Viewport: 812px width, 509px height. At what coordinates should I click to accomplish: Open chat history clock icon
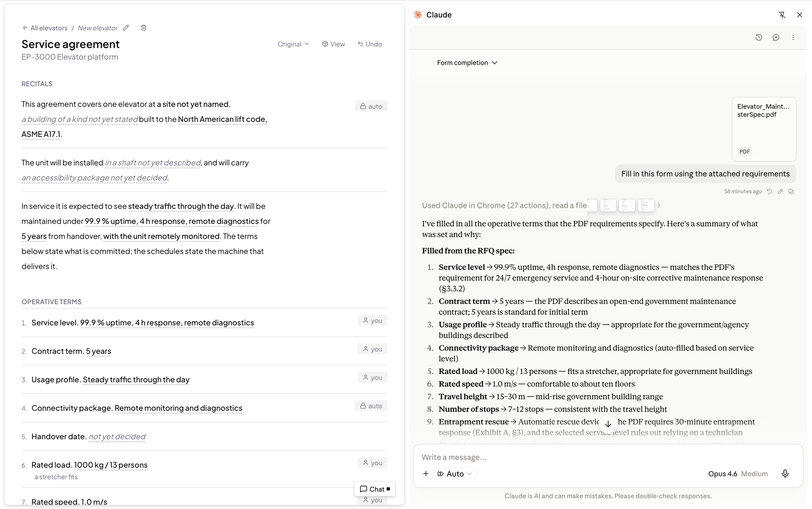point(759,37)
